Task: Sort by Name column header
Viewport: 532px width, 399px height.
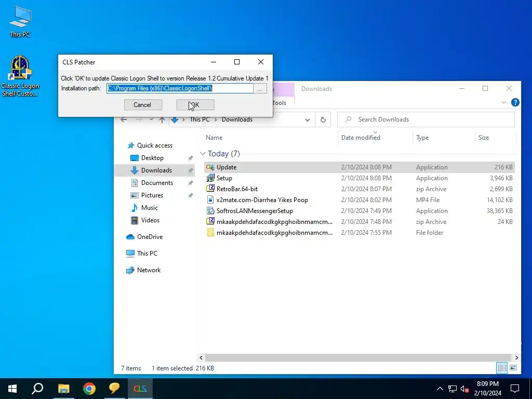Action: [214, 137]
